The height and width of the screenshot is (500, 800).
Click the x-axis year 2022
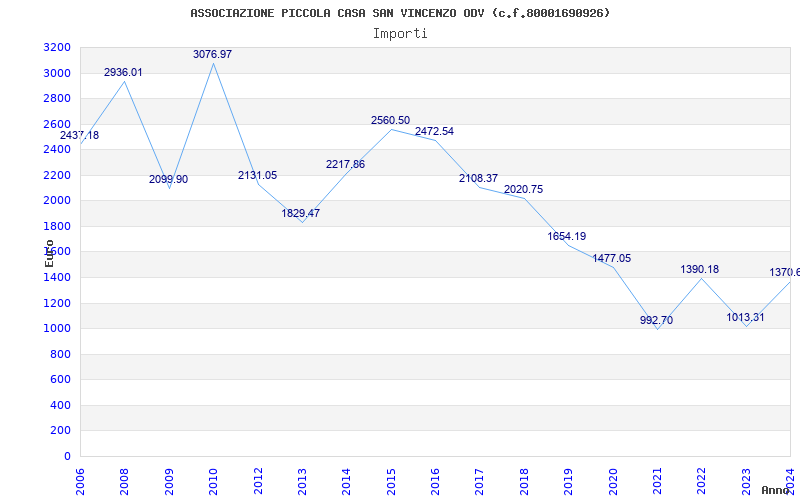702,481
